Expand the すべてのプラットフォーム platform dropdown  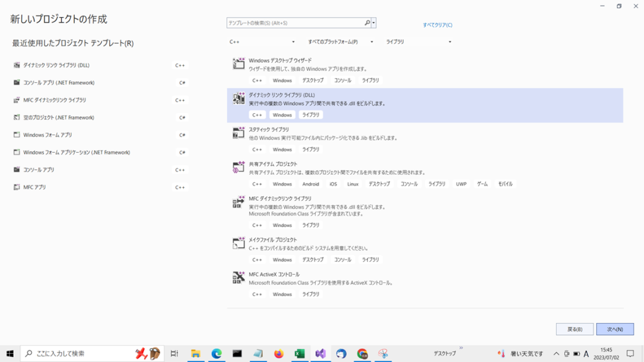click(340, 42)
